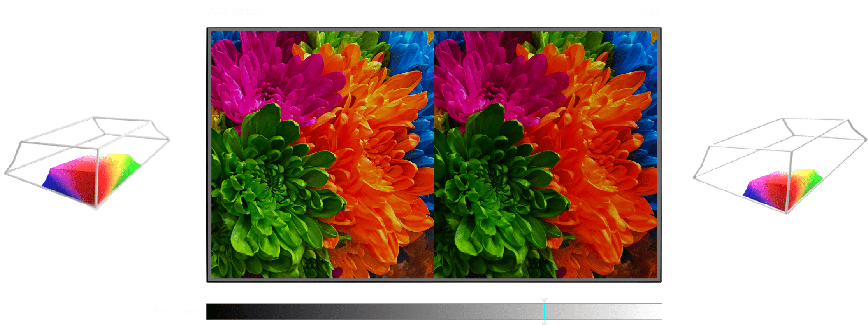Set brightness to the darkest end of the bar
Viewport: 868px width, 325px height.
point(209,312)
